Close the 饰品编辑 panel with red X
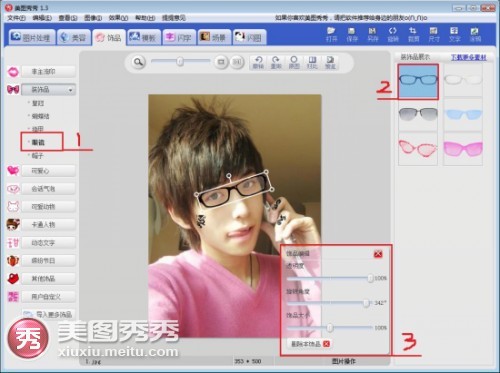Screen dimensions: 500x373 [x=378, y=254]
